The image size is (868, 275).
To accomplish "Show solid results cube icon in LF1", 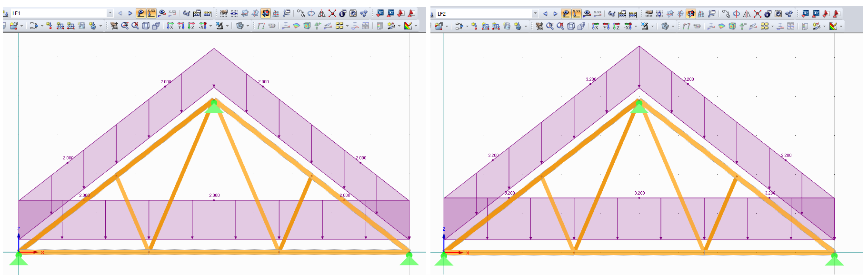I will (307, 26).
